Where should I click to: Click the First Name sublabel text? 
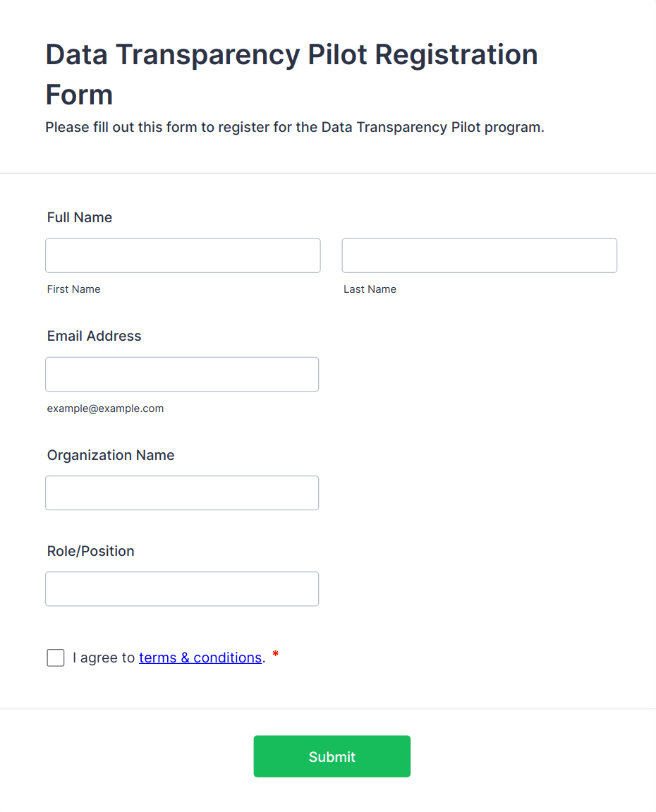[x=73, y=289]
